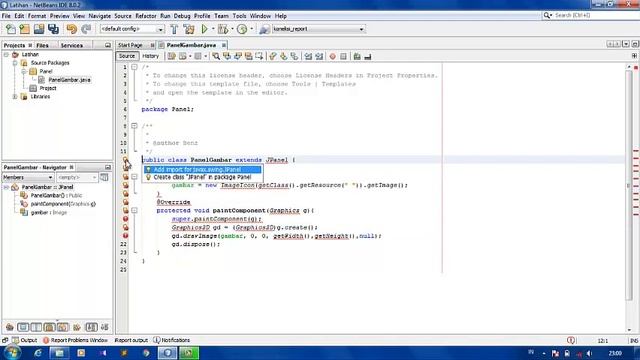Click the Source view button
640x360 pixels.
pos(127,56)
